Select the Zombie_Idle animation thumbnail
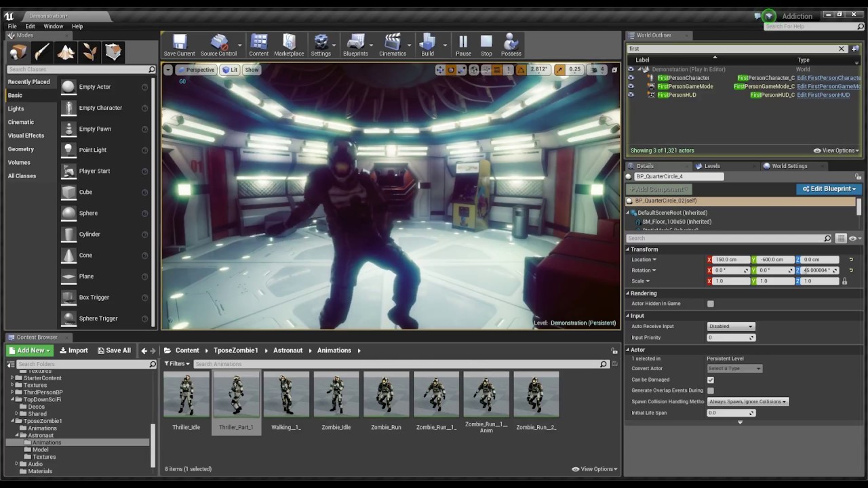The height and width of the screenshot is (488, 868). (x=336, y=401)
